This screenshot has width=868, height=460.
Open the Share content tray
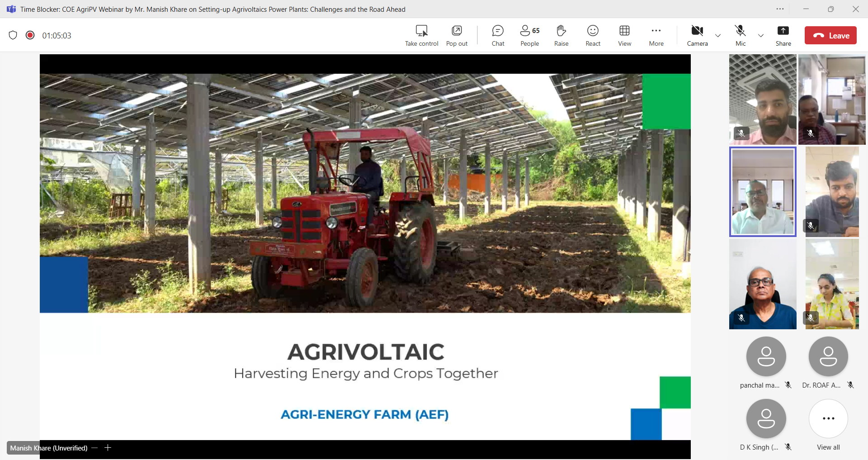tap(783, 35)
